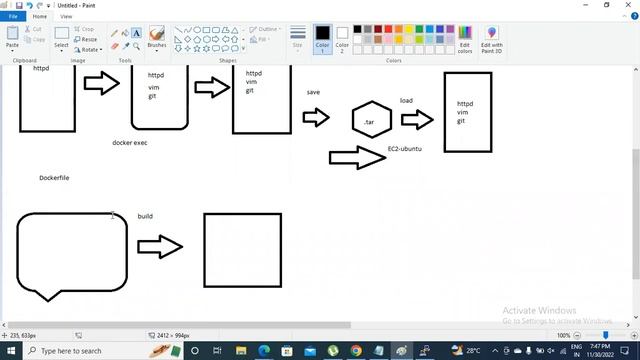This screenshot has height=360, width=640.
Task: Choose the Line shape
Action: pos(178,30)
